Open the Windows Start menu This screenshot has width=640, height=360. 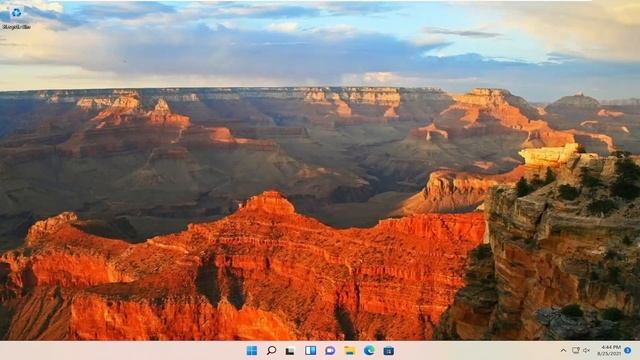(252, 351)
